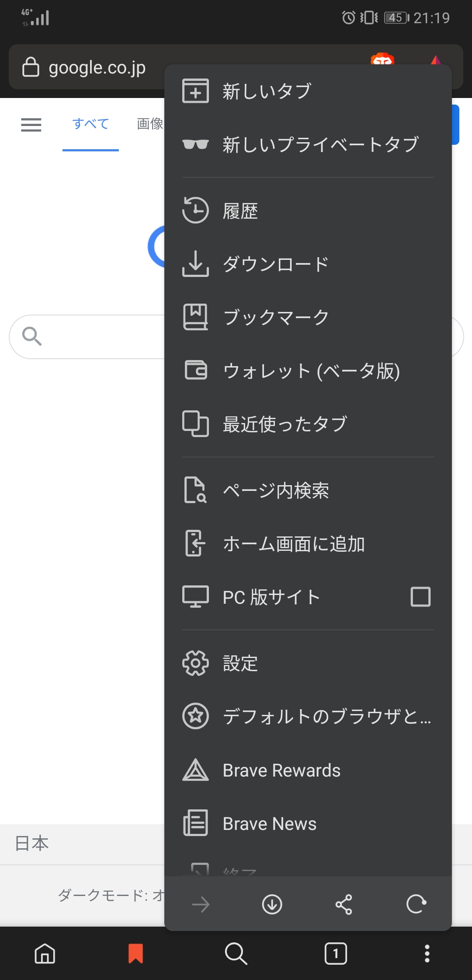Tap the forward arrow icon
Screen dimensions: 472x980
(201, 904)
